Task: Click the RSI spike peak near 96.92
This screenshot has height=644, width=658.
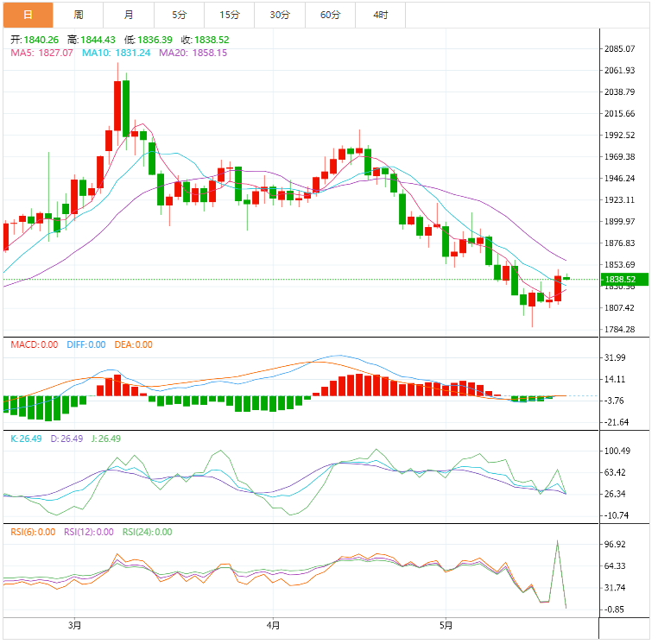Action: [557, 541]
